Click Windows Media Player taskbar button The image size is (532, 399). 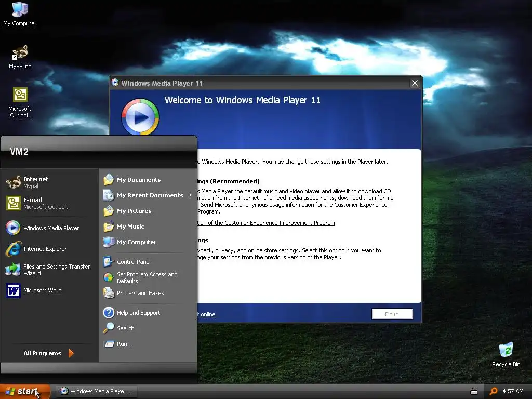96,391
